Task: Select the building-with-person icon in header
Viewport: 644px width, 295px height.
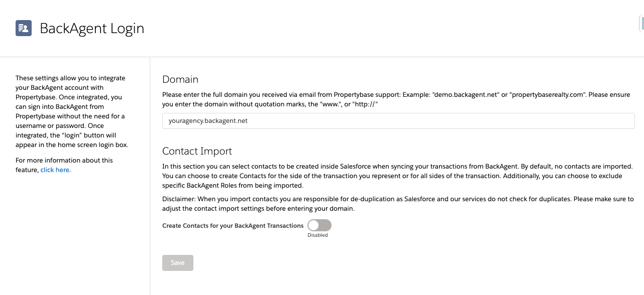Action: pos(23,28)
